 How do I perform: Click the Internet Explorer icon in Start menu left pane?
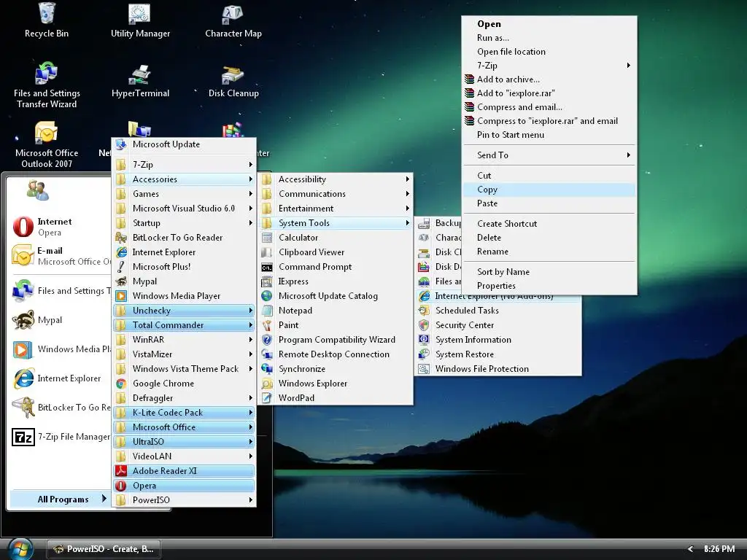tap(23, 378)
